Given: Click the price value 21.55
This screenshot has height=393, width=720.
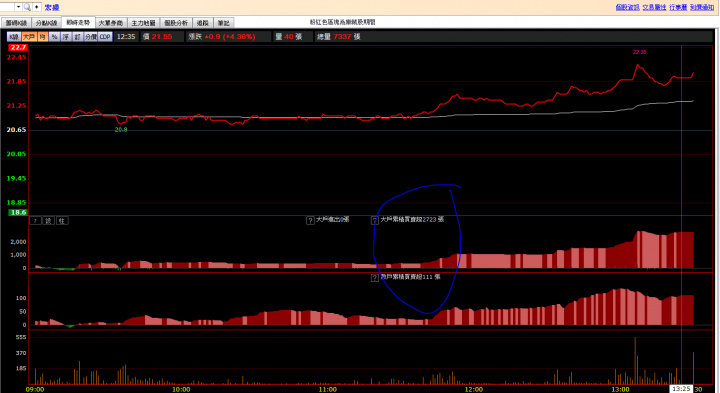Looking at the screenshot, I should 162,37.
